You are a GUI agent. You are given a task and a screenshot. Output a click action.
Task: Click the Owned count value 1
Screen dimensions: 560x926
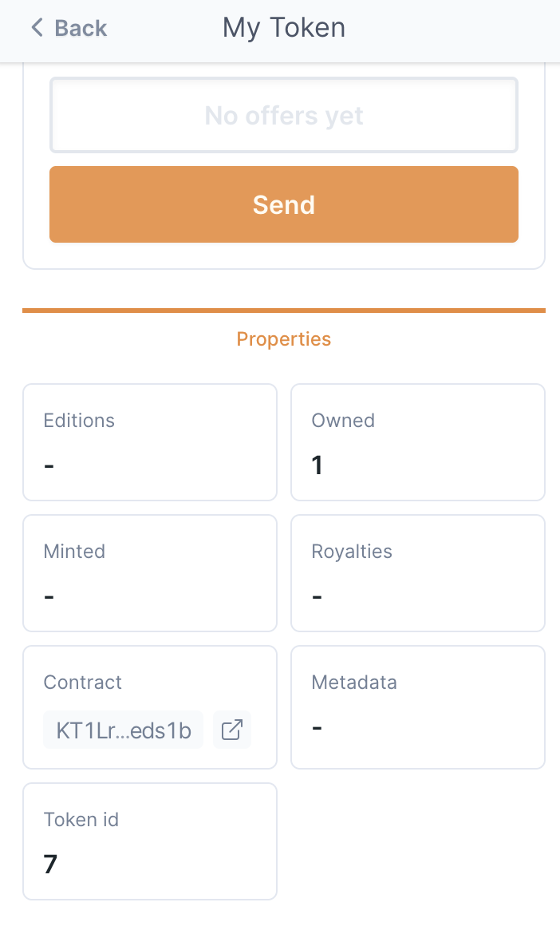click(x=317, y=465)
